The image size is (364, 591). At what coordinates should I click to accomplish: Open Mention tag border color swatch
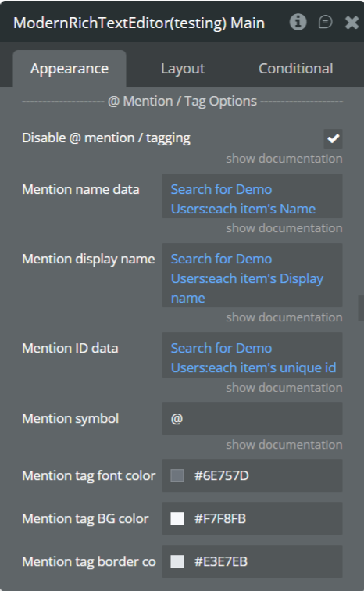point(177,561)
